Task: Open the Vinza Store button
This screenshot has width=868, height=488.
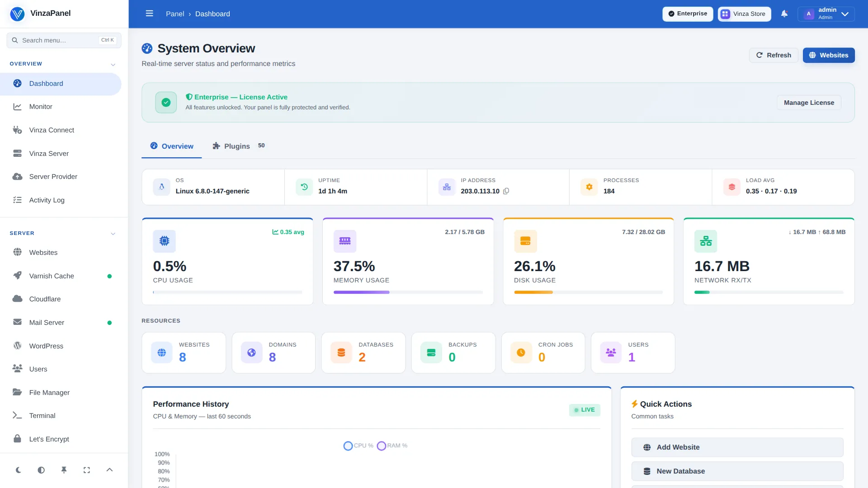Action: pyautogui.click(x=744, y=14)
